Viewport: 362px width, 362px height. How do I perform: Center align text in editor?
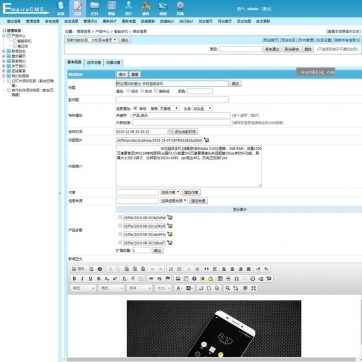[x=232, y=269]
